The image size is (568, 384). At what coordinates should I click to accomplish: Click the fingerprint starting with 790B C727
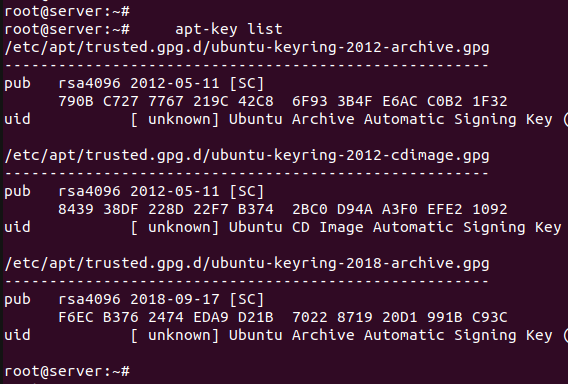(283, 101)
